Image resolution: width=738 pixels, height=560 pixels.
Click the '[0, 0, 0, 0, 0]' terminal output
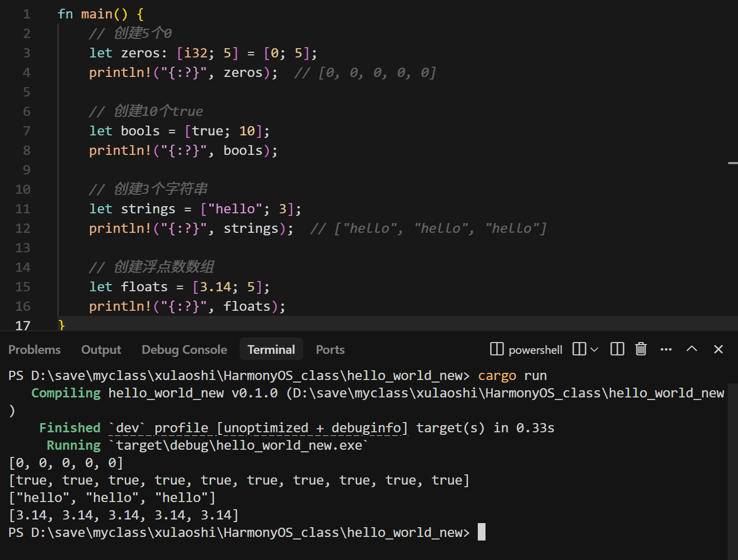66,463
